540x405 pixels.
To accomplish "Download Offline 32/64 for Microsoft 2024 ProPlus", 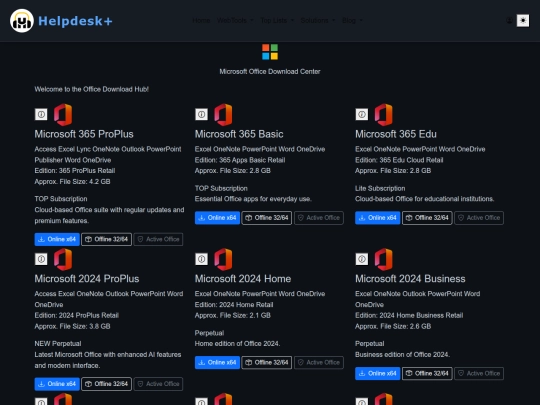I will point(106,384).
